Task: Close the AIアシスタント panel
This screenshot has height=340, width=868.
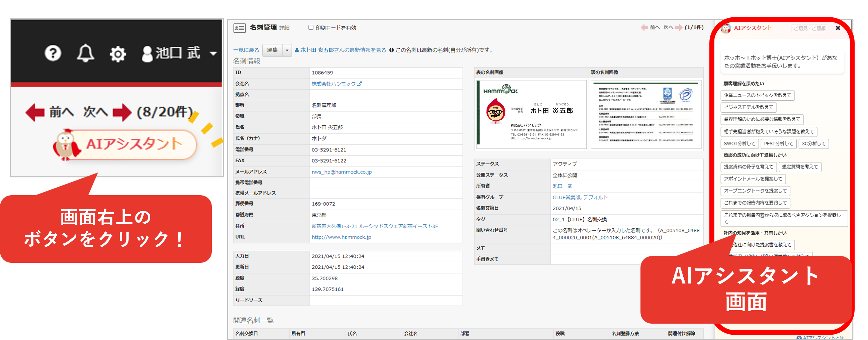Action: [x=838, y=28]
